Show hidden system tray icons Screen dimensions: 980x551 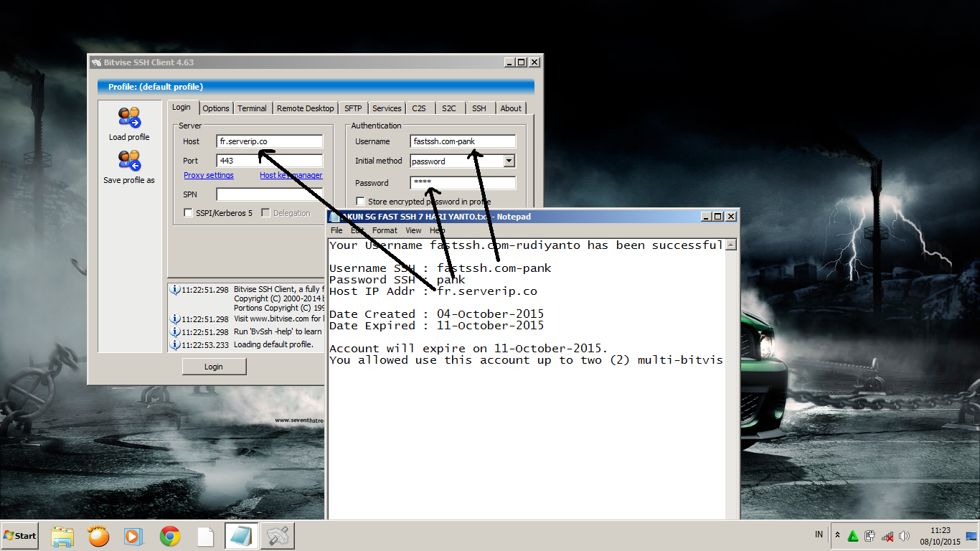[x=837, y=536]
